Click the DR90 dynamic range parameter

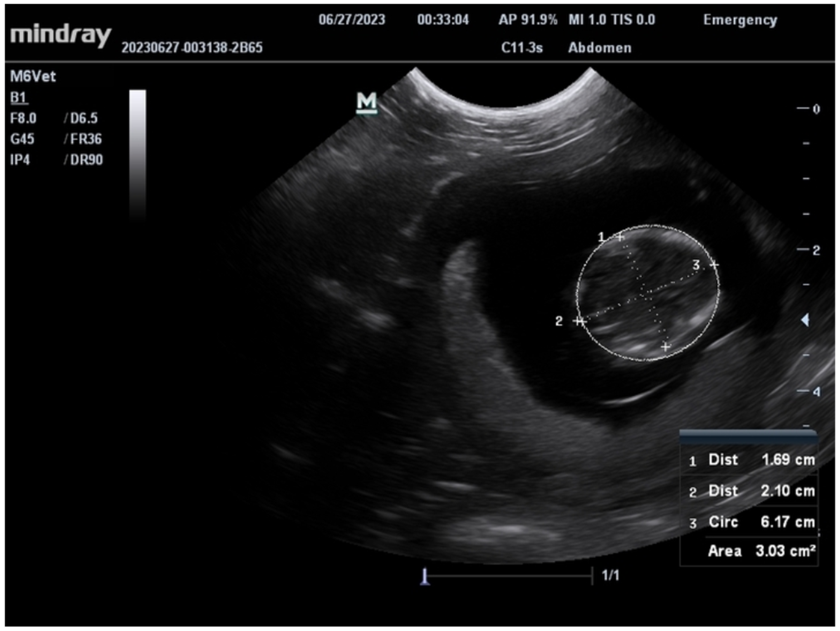pos(86,160)
